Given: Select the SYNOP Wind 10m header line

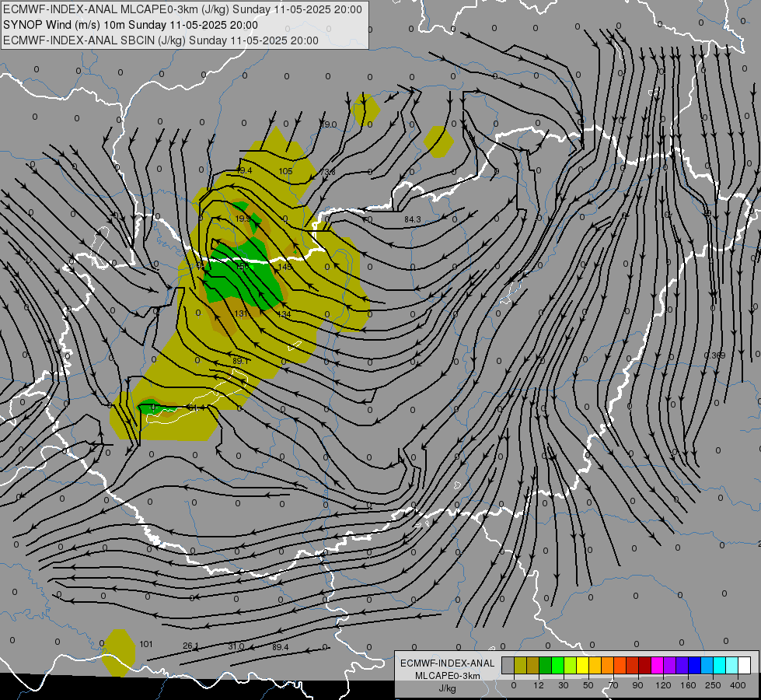Looking at the screenshot, I should tap(130, 25).
